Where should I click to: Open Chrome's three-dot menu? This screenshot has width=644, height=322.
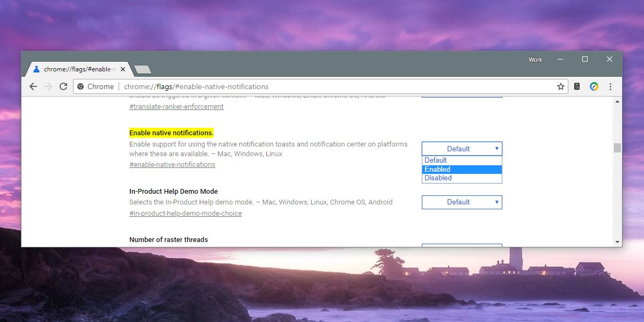[610, 86]
